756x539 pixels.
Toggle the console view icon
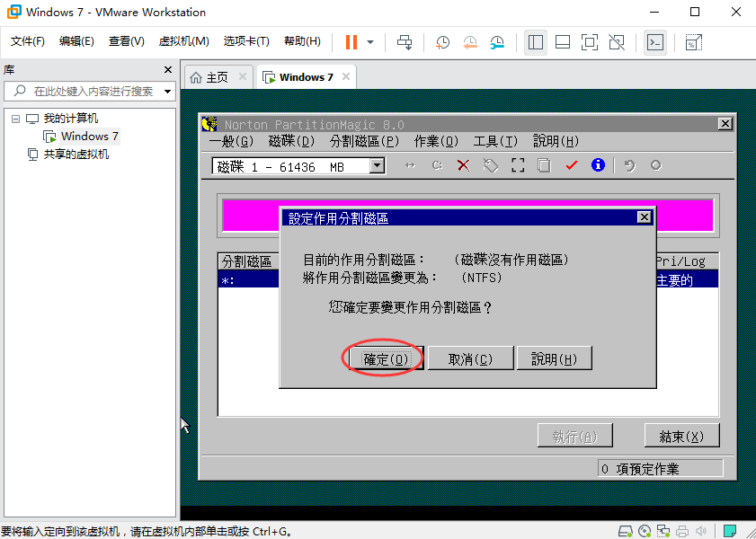655,42
